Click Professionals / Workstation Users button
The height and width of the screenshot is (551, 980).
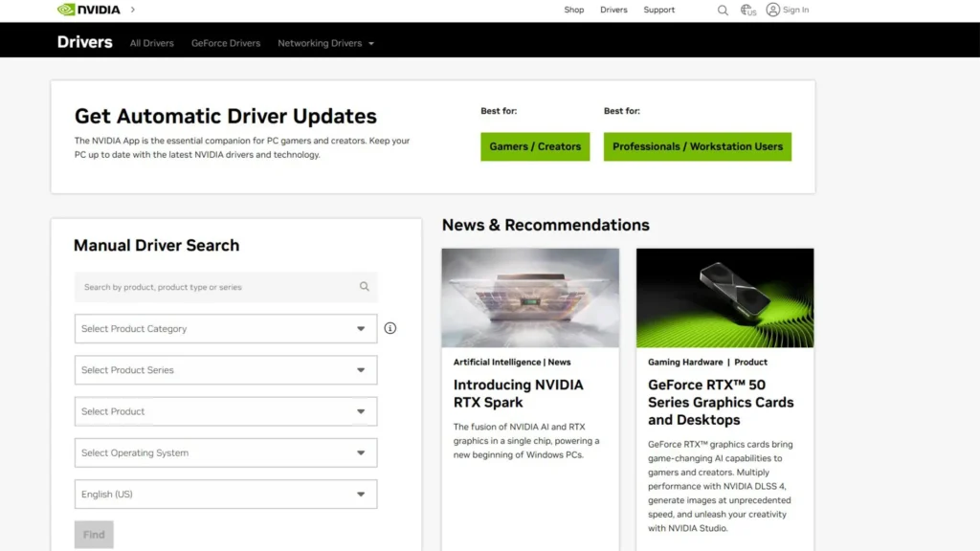pyautogui.click(x=698, y=146)
